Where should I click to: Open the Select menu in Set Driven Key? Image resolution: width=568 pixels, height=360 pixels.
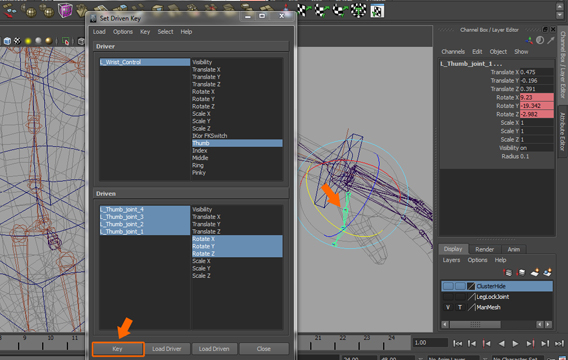pyautogui.click(x=165, y=32)
